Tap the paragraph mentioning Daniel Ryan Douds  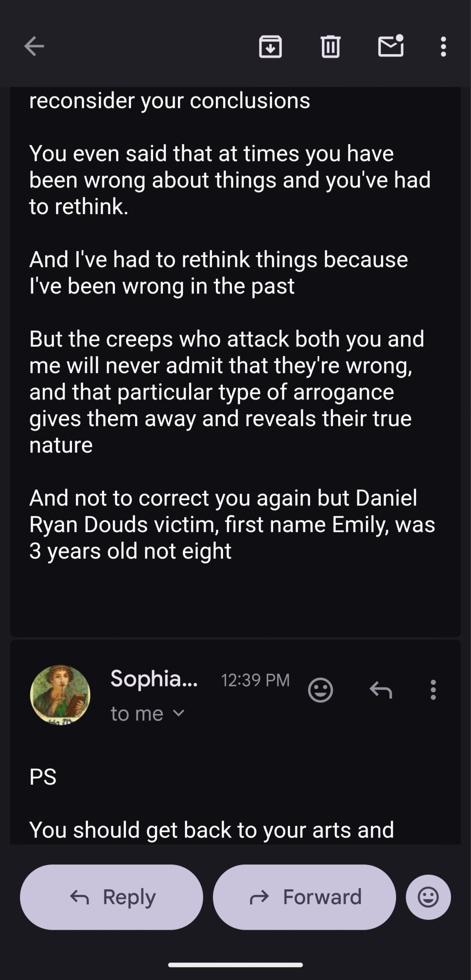(x=232, y=524)
